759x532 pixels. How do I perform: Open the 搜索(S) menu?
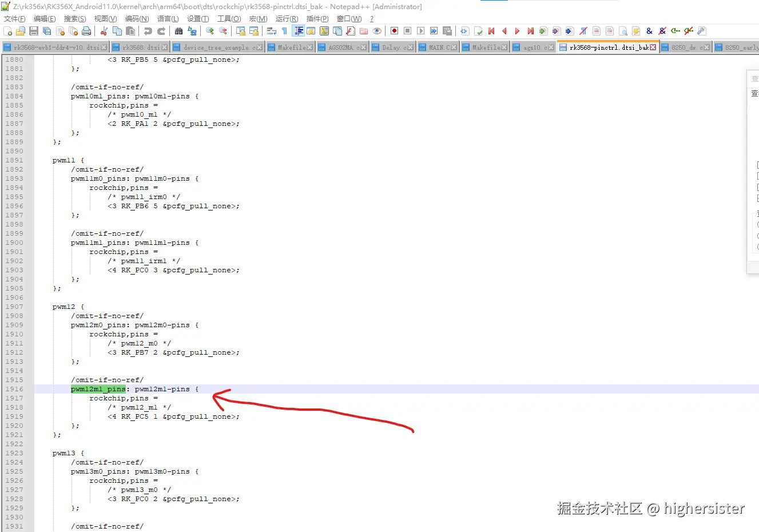point(75,19)
